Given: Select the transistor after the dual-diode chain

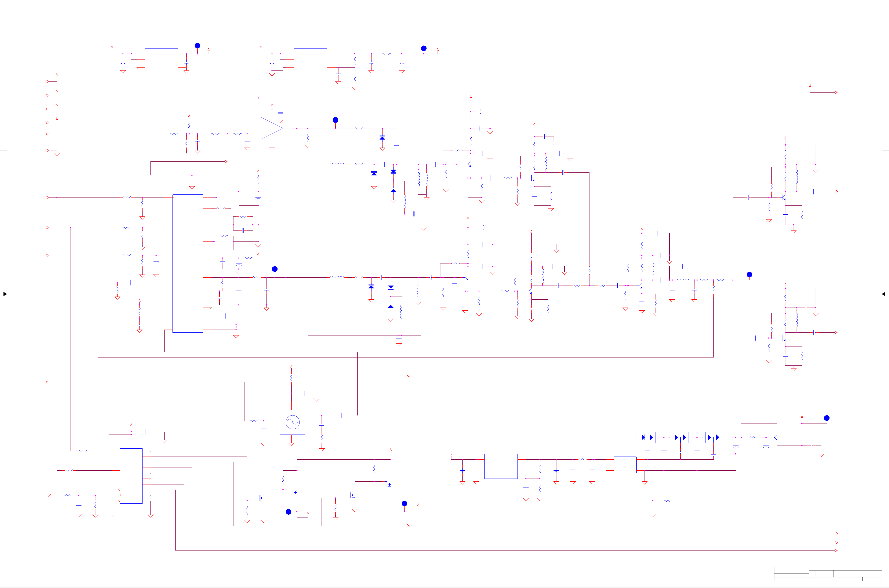Looking at the screenshot, I should (775, 438).
